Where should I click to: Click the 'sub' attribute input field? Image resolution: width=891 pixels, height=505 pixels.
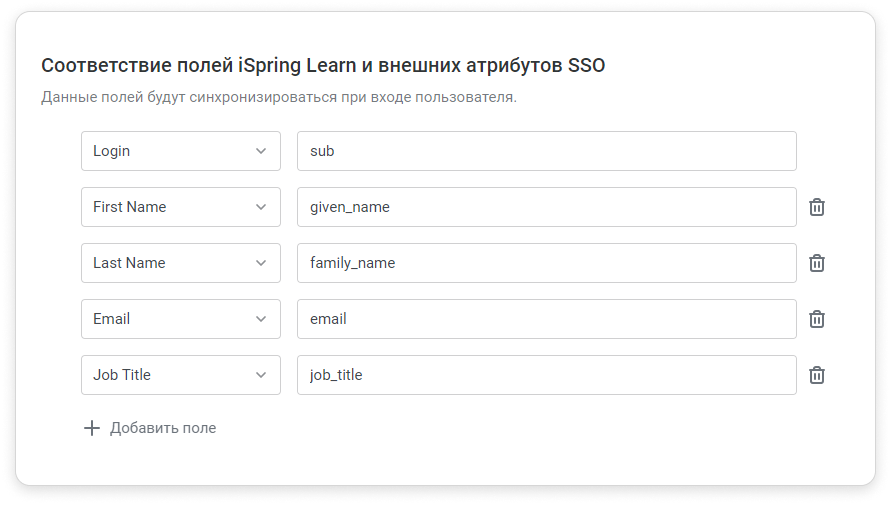pos(547,151)
